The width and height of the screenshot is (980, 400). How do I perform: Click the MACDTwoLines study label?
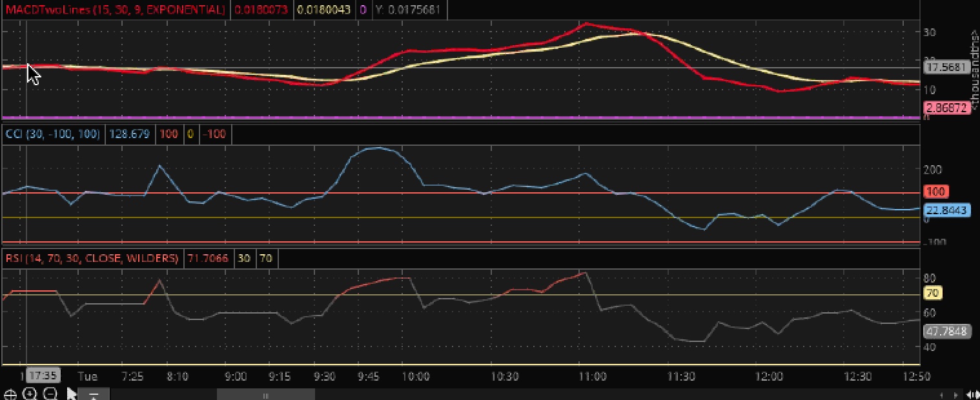[x=116, y=10]
